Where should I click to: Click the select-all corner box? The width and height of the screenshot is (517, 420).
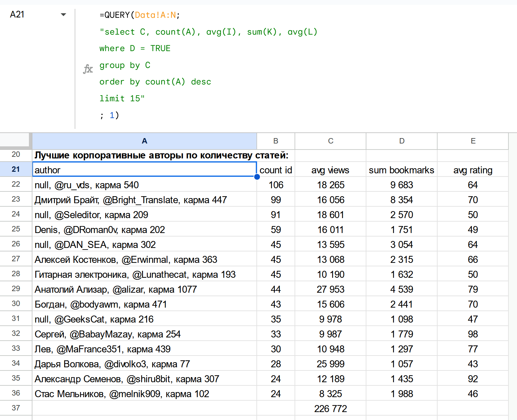tap(15, 140)
